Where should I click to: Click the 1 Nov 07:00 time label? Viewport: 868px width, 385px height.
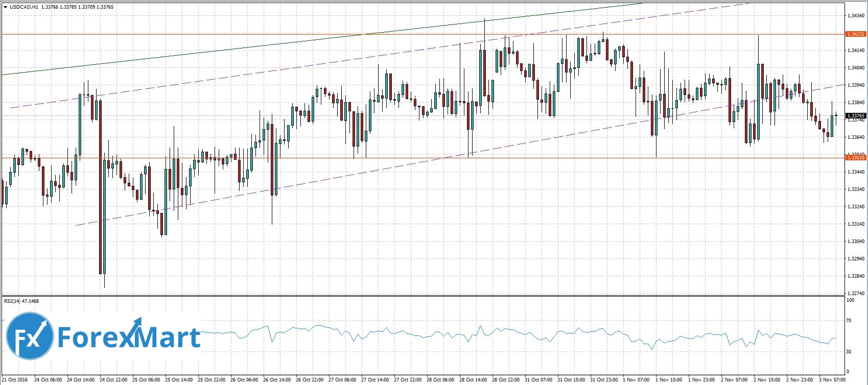pyautogui.click(x=637, y=380)
